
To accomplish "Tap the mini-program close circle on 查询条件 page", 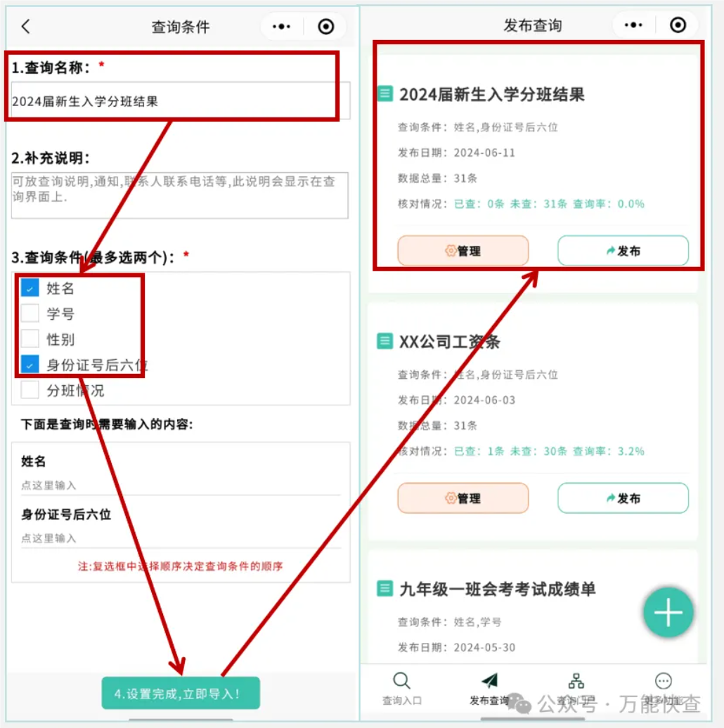I will click(x=326, y=27).
